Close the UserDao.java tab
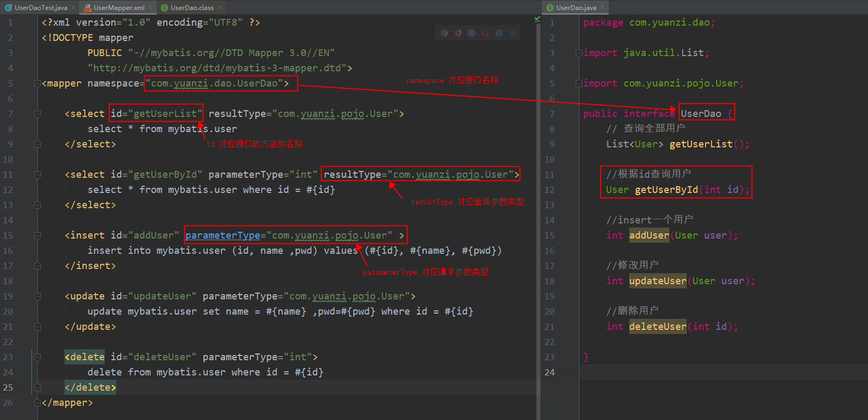 click(x=602, y=7)
